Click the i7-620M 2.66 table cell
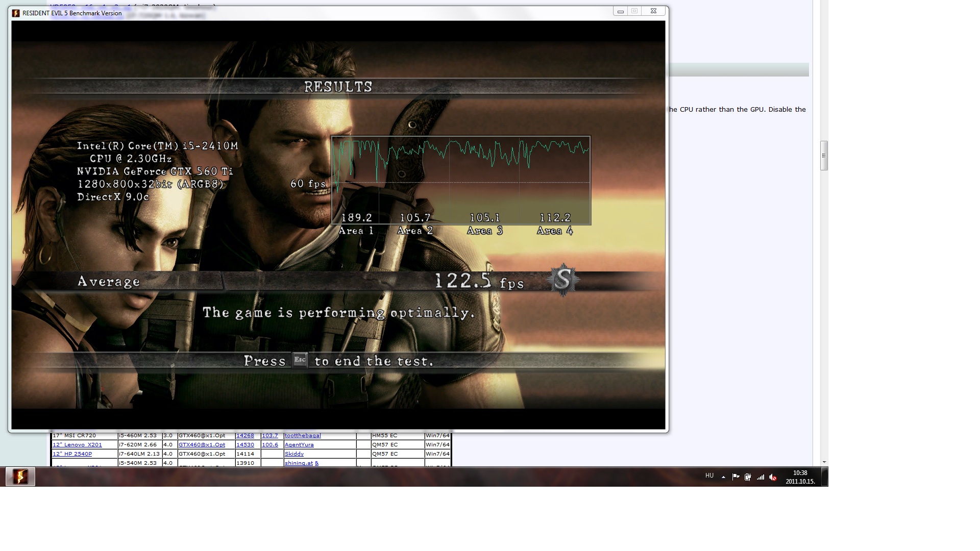The height and width of the screenshot is (551, 980). tap(140, 445)
